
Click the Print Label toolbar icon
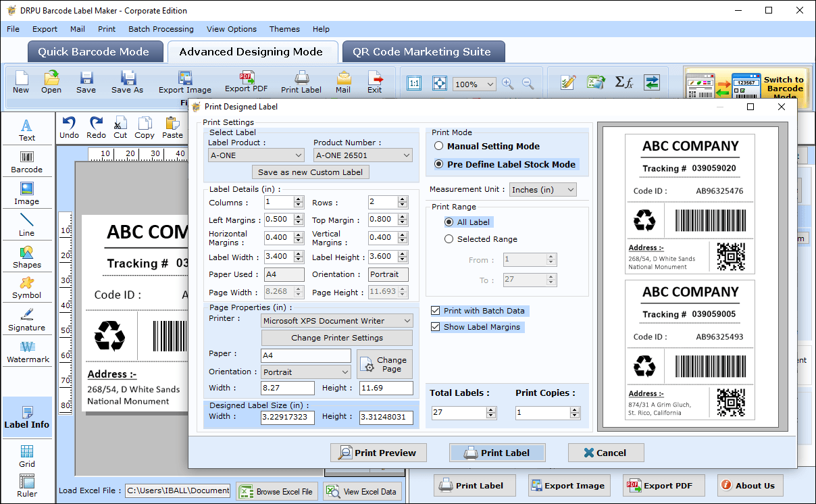point(301,82)
